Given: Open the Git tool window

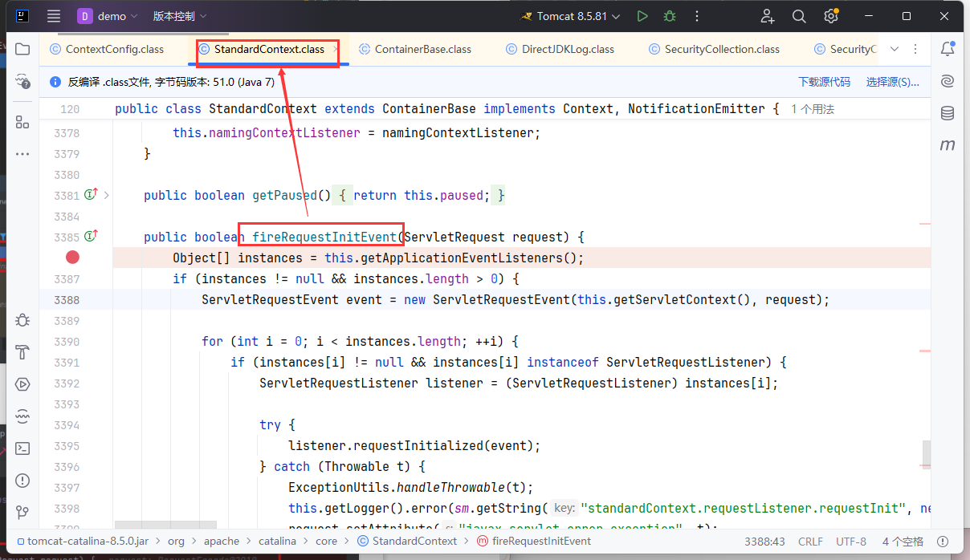Looking at the screenshot, I should 22,511.
